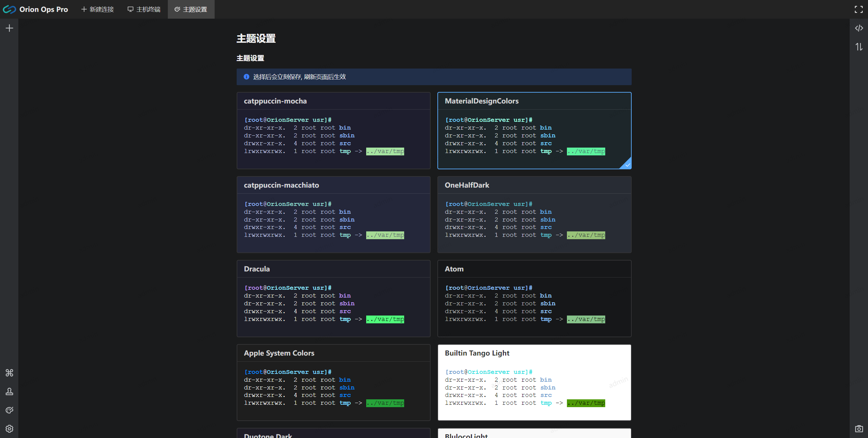This screenshot has width=868, height=438.
Task: Pick the Dracula theme card
Action: click(333, 299)
